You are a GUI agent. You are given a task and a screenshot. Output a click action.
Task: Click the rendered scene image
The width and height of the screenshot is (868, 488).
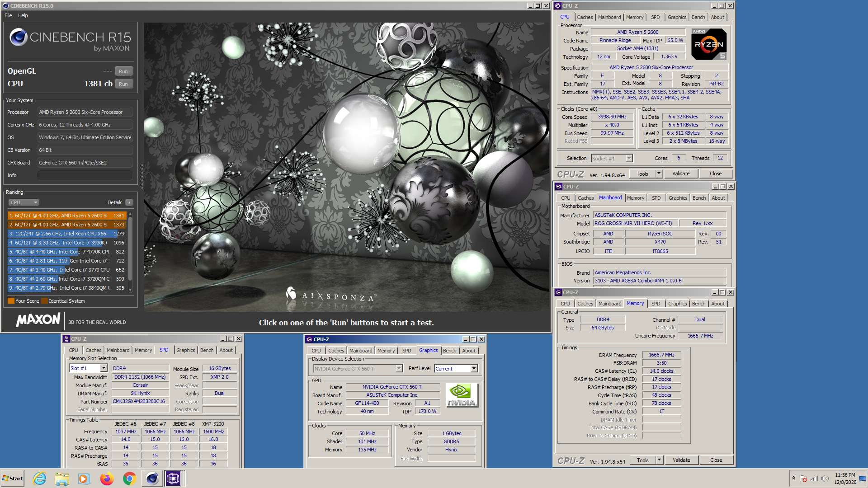coord(347,167)
